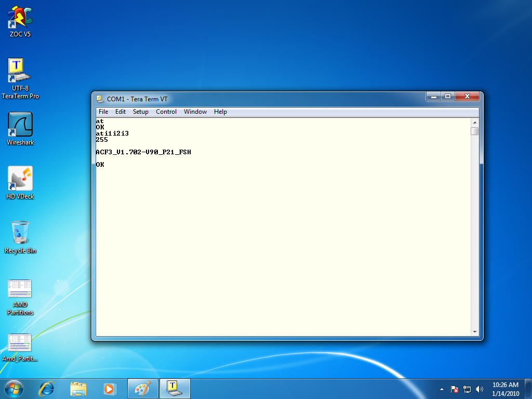Click the volume speaker tray icon
The image size is (532, 399).
(480, 389)
